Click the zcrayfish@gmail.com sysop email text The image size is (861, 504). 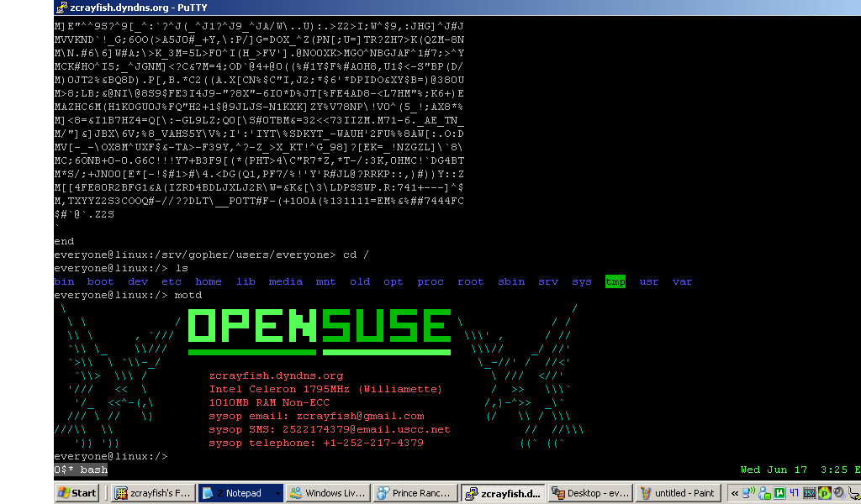click(360, 416)
